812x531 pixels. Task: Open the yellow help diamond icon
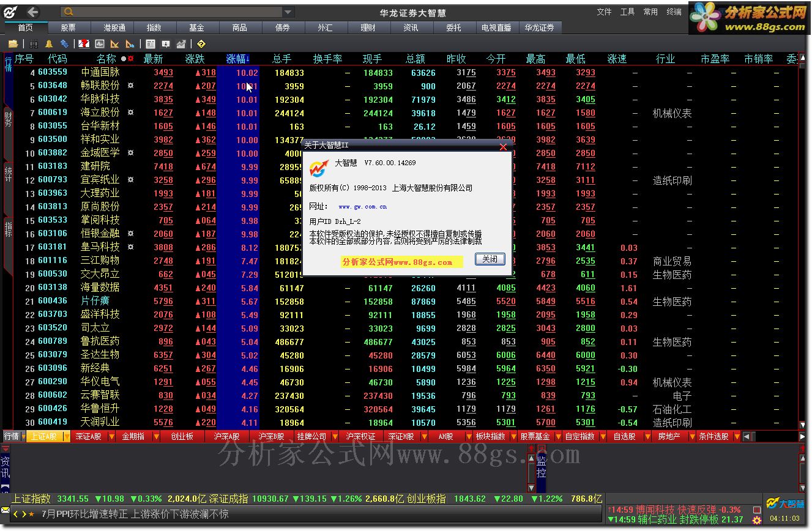(x=201, y=44)
